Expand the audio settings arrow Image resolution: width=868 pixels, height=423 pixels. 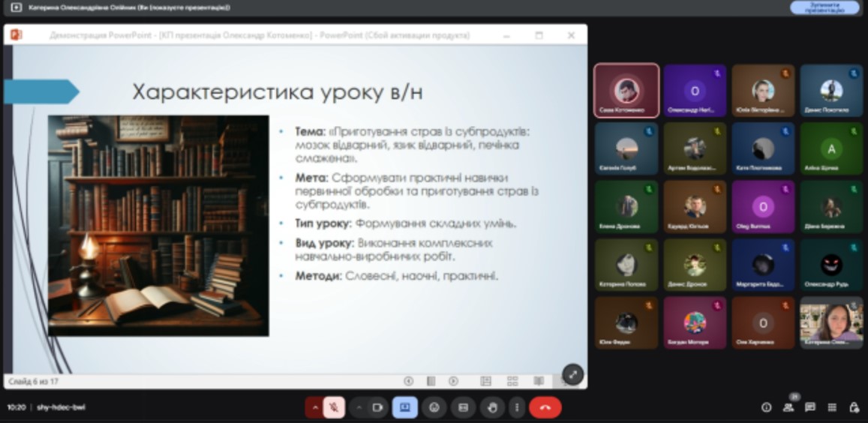315,407
